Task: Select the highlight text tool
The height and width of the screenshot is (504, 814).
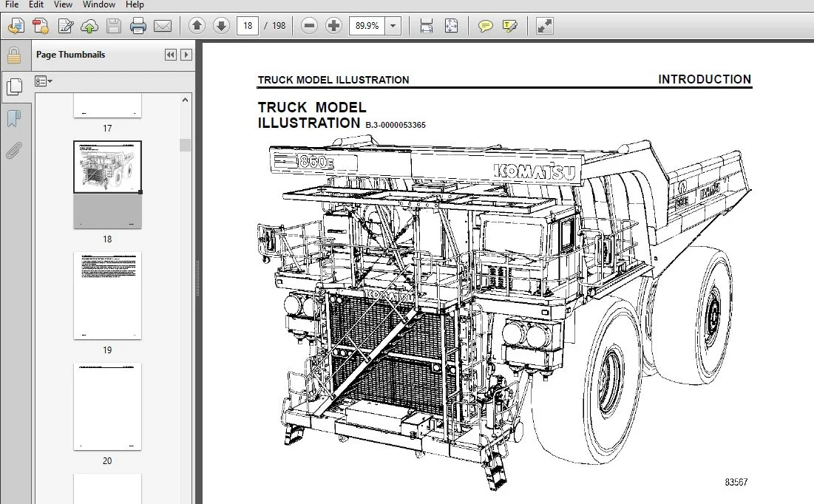Action: 510,25
